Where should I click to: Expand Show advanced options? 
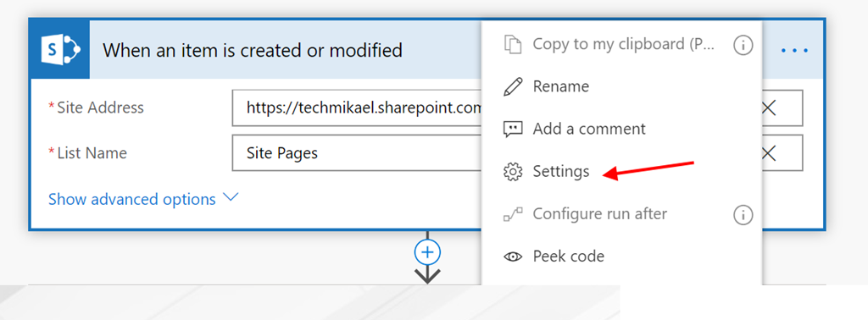[x=143, y=199]
